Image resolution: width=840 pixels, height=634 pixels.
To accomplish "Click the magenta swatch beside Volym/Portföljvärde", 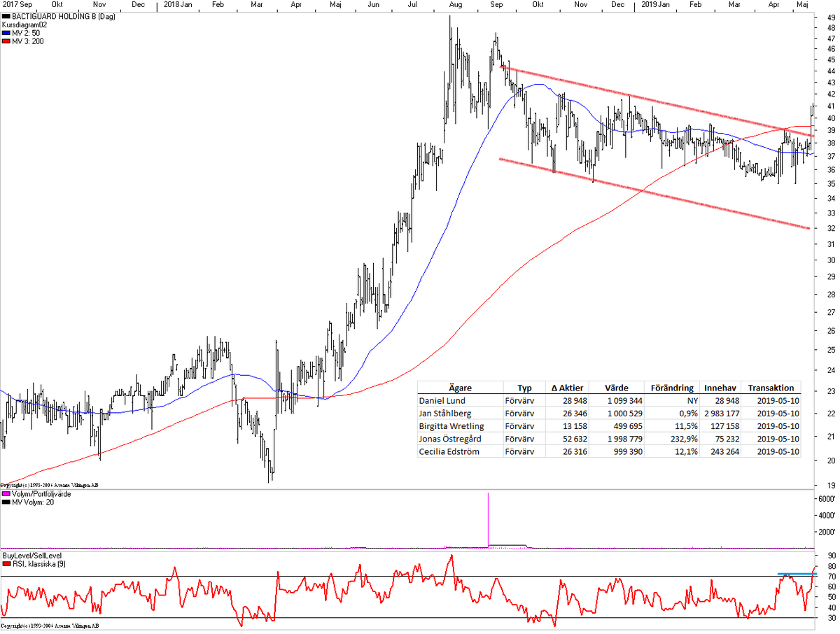I will coord(6,494).
